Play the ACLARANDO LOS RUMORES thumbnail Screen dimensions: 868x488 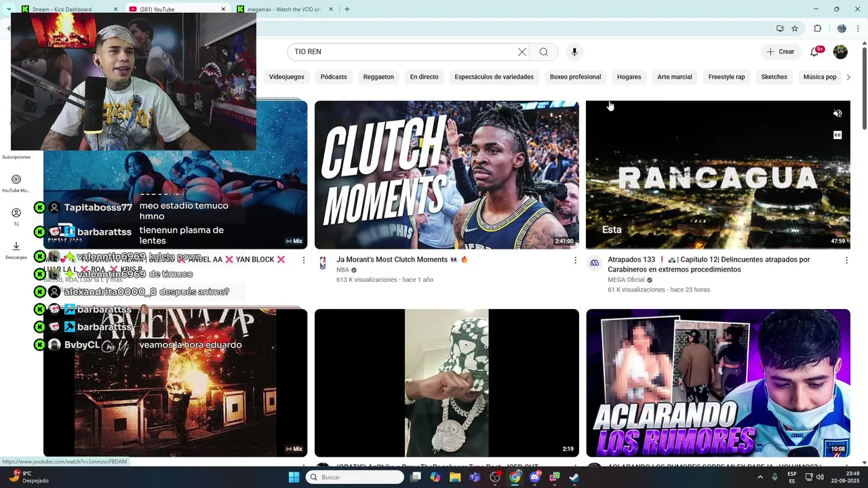[x=718, y=383]
